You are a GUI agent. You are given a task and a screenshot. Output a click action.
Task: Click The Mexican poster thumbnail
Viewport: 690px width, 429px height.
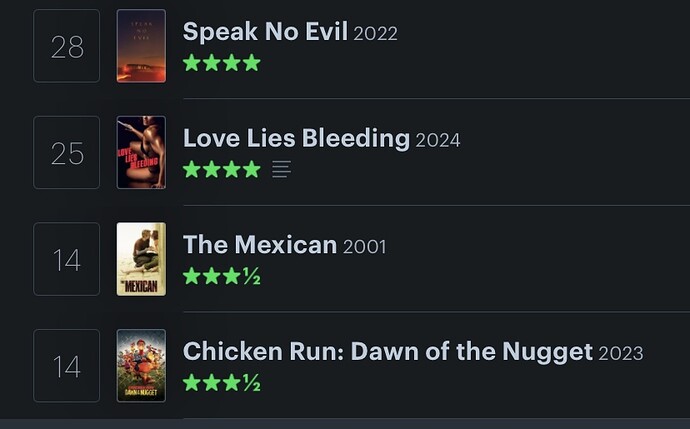tap(141, 259)
